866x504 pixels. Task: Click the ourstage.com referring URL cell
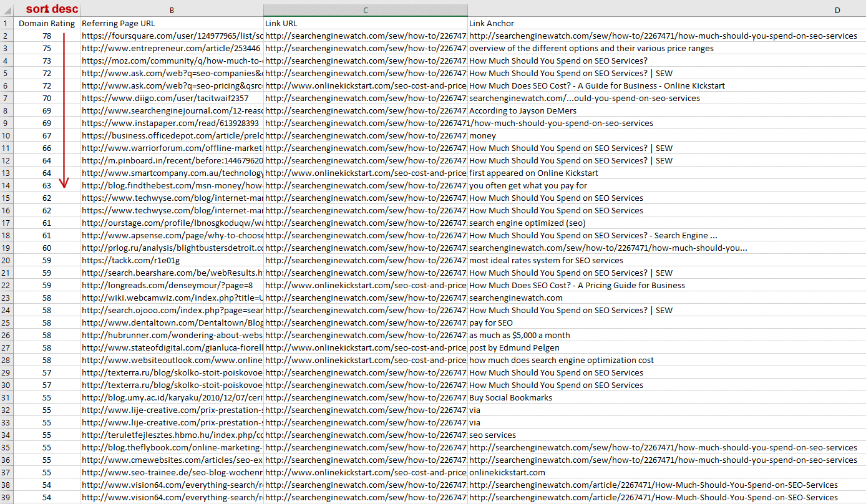[x=172, y=223]
